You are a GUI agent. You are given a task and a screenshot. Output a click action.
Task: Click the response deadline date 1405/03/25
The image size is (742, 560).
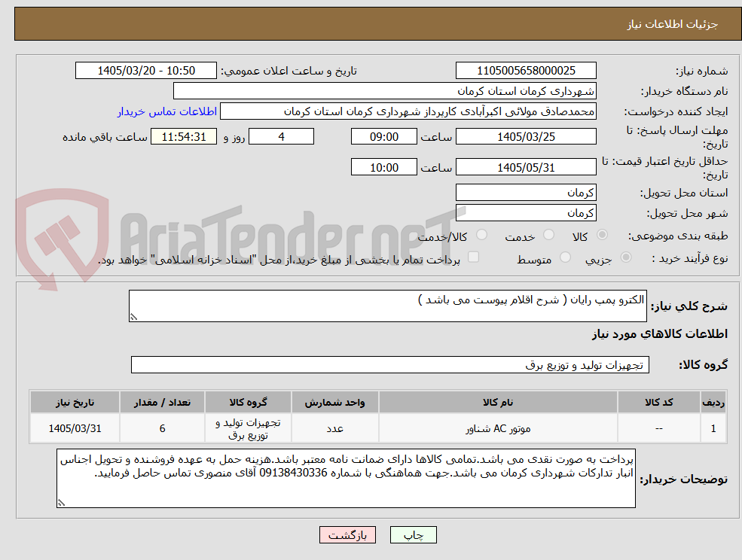point(526,137)
